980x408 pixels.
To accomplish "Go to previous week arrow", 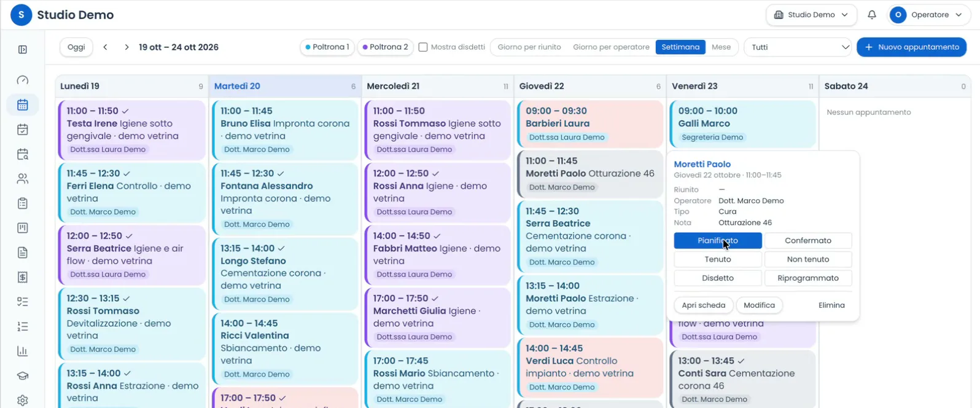I will tap(106, 47).
